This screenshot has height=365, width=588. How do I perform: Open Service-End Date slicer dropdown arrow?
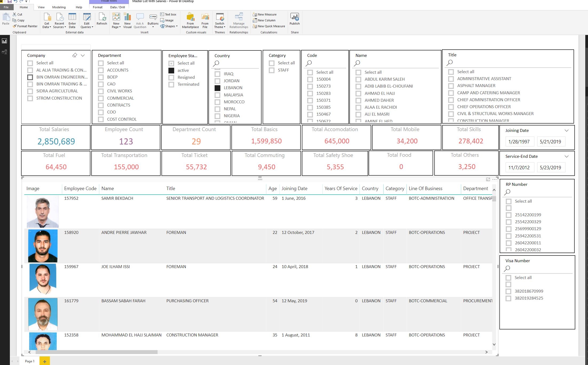tap(567, 156)
